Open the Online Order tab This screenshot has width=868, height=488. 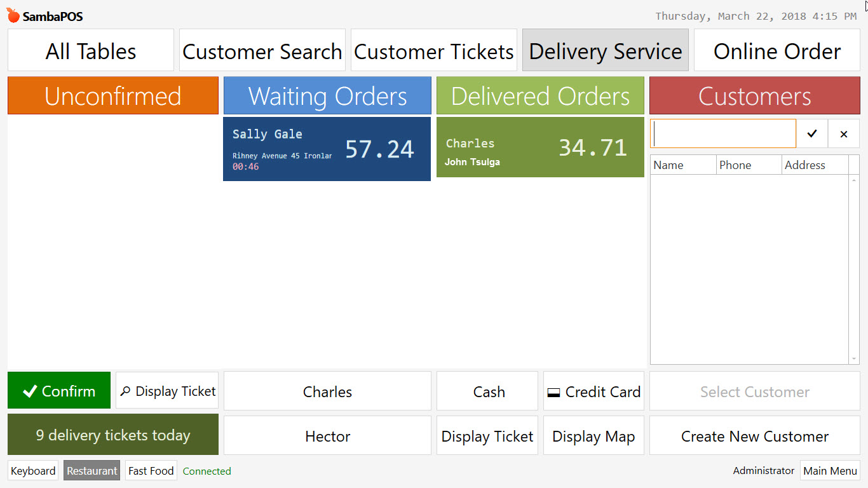pos(776,50)
